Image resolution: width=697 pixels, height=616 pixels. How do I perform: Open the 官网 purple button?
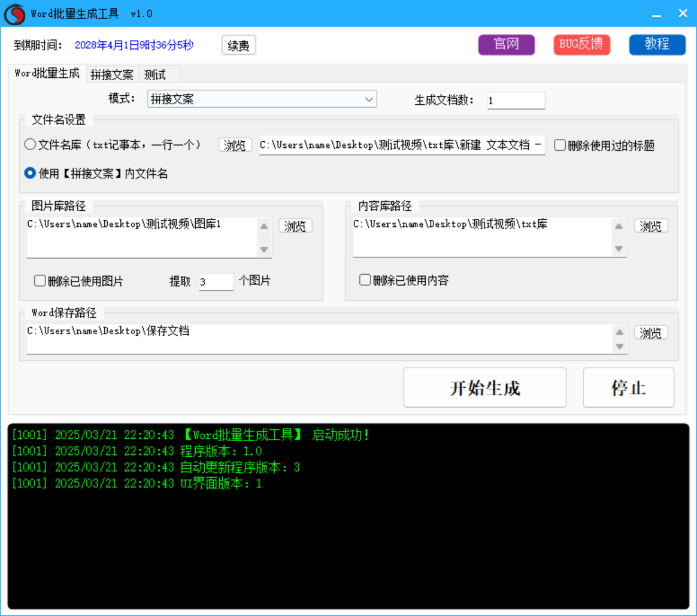click(507, 44)
